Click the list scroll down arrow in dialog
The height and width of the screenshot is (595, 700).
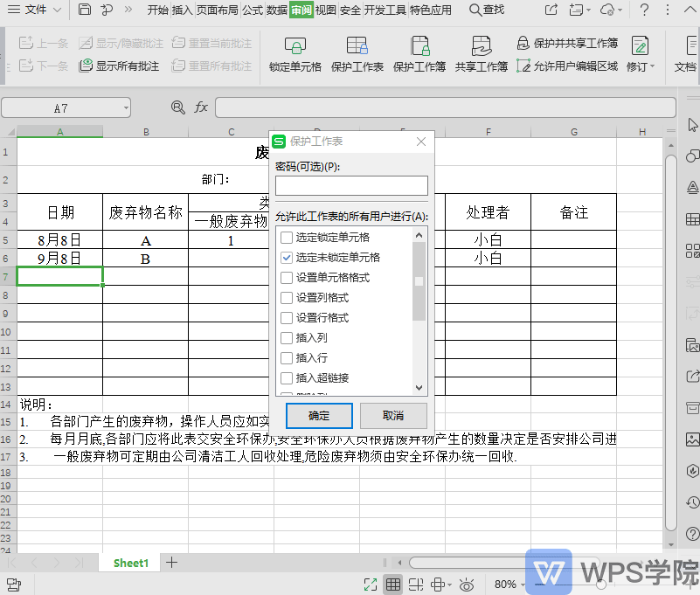click(419, 387)
